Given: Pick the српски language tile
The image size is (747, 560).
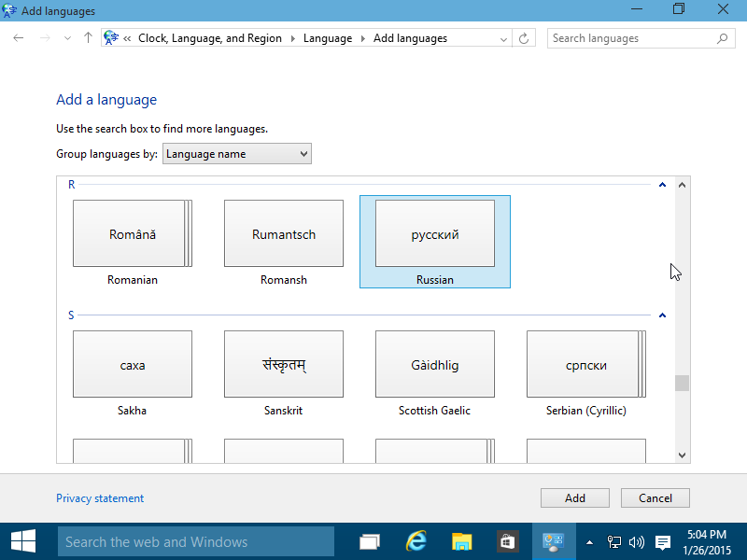Looking at the screenshot, I should point(586,364).
